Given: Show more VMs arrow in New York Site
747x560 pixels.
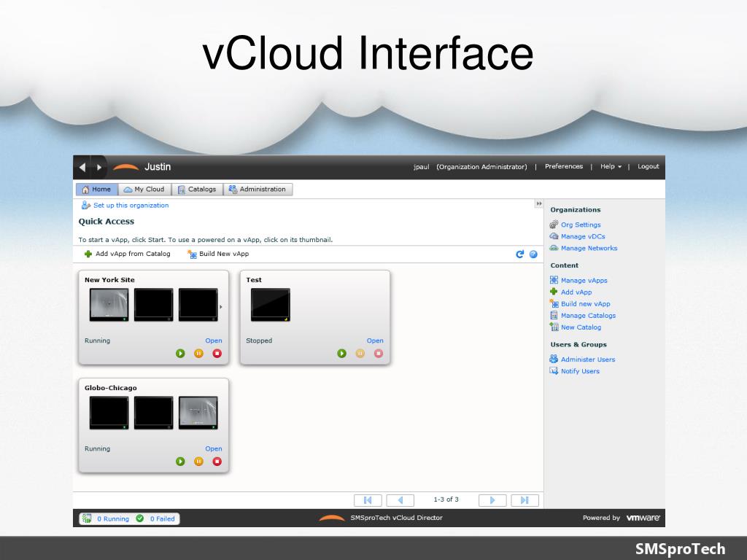Looking at the screenshot, I should coord(220,307).
